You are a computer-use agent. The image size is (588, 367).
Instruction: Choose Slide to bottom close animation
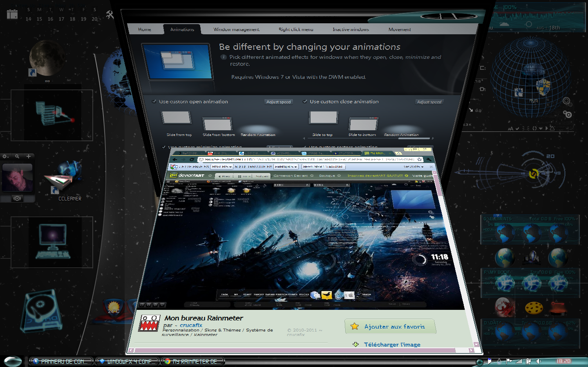coord(363,124)
